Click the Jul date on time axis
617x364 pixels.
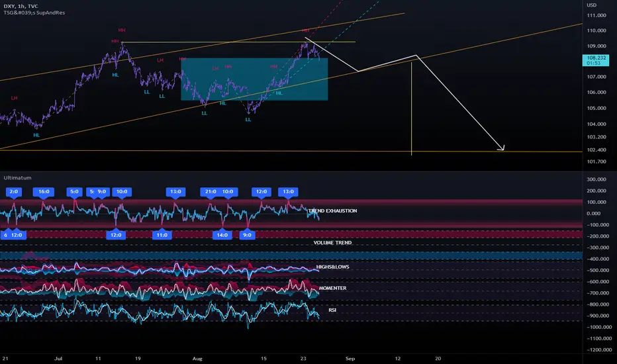tap(58, 359)
